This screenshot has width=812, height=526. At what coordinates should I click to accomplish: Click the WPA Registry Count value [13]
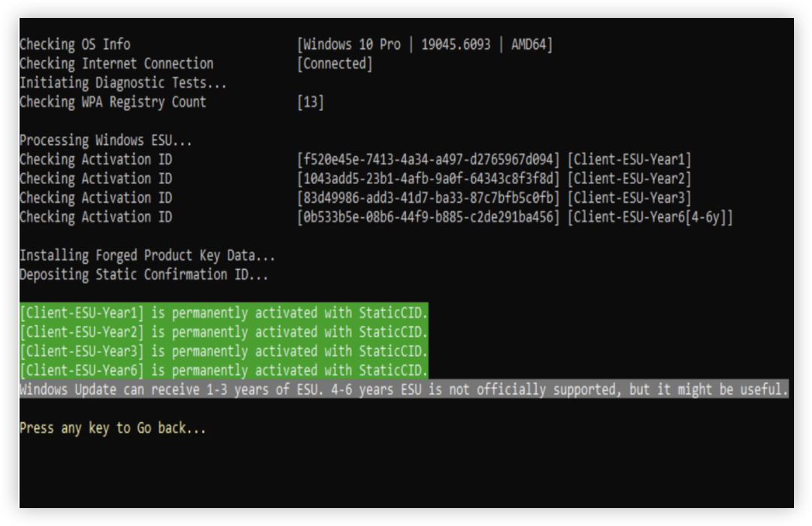coord(311,102)
